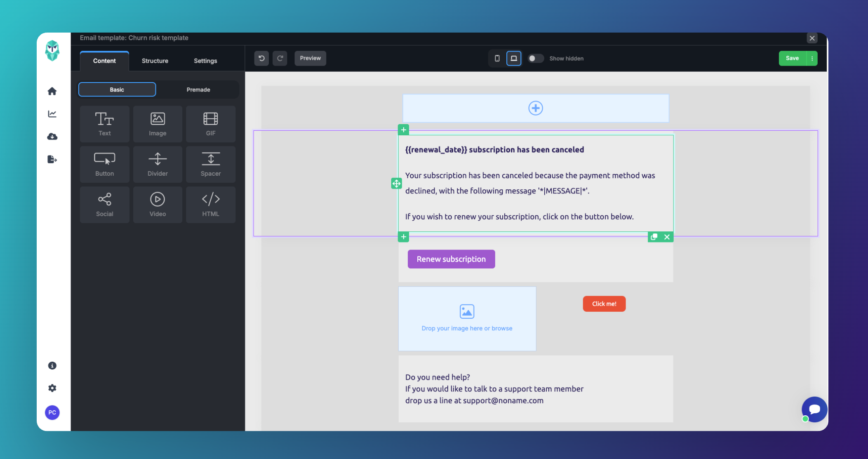Duplicate the selected text block
Viewport: 868px width, 459px height.
pyautogui.click(x=654, y=237)
